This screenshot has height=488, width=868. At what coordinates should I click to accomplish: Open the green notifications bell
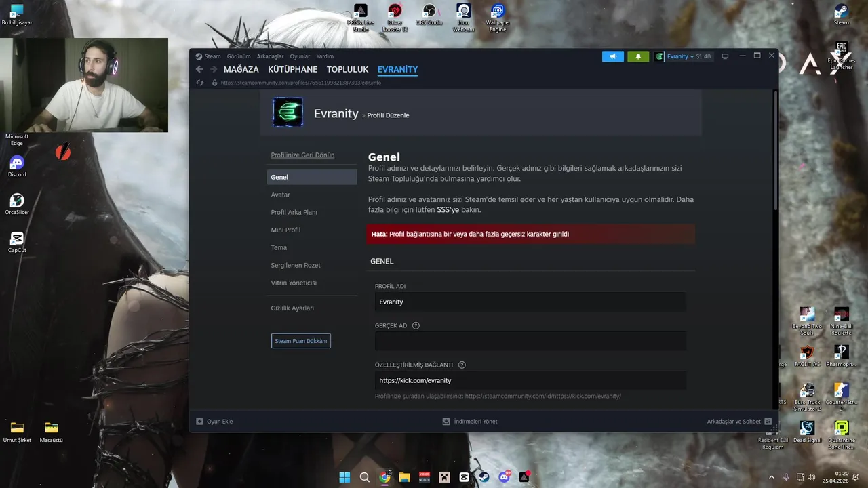click(638, 56)
